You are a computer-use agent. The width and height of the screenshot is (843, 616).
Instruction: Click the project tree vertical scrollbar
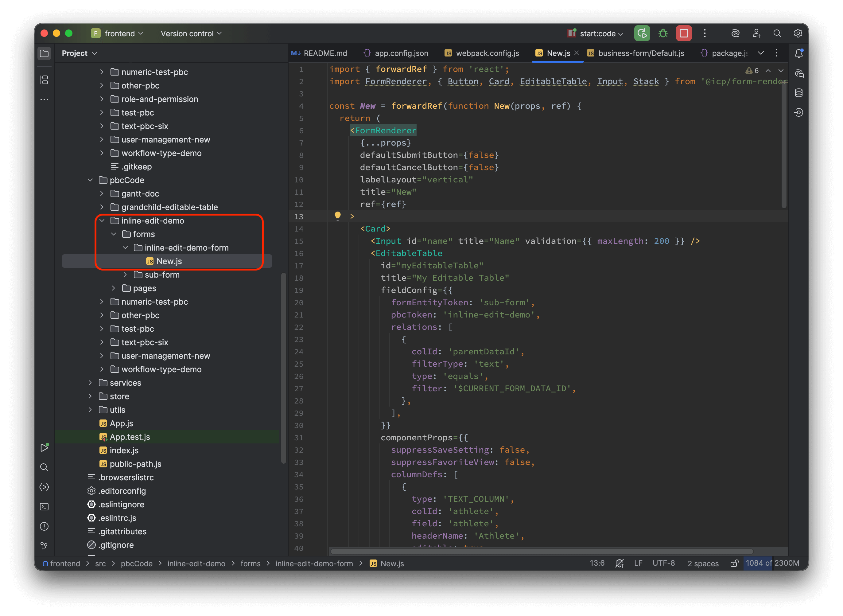(x=284, y=368)
